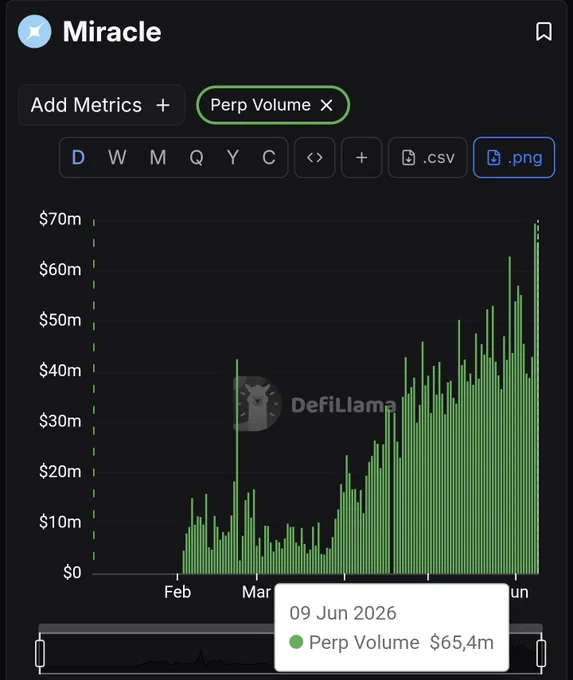The width and height of the screenshot is (573, 680).
Task: Click the $50m axis label
Action: [x=60, y=320]
